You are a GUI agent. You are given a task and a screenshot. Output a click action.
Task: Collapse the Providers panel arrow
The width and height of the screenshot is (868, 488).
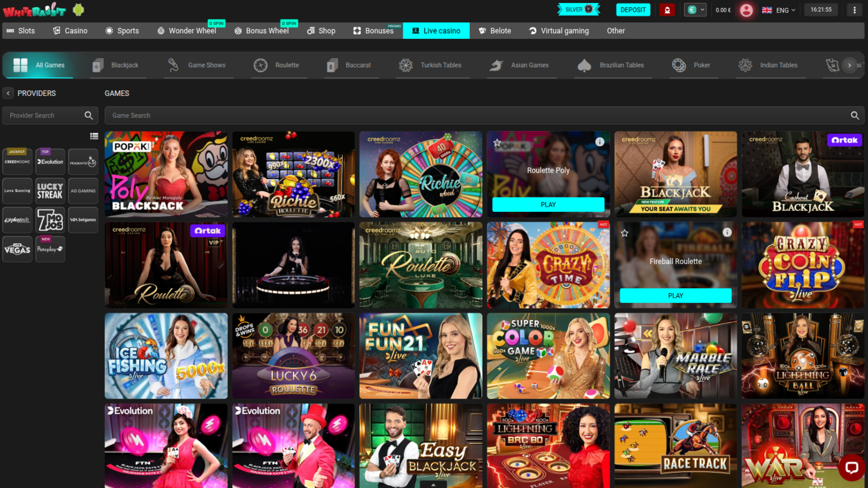point(8,93)
